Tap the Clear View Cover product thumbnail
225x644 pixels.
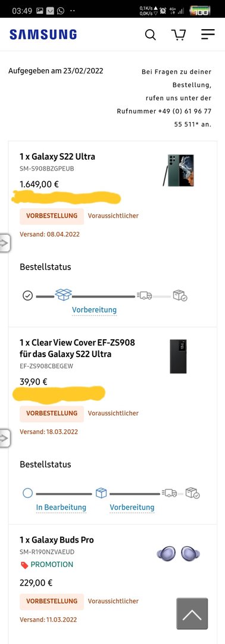click(x=179, y=357)
